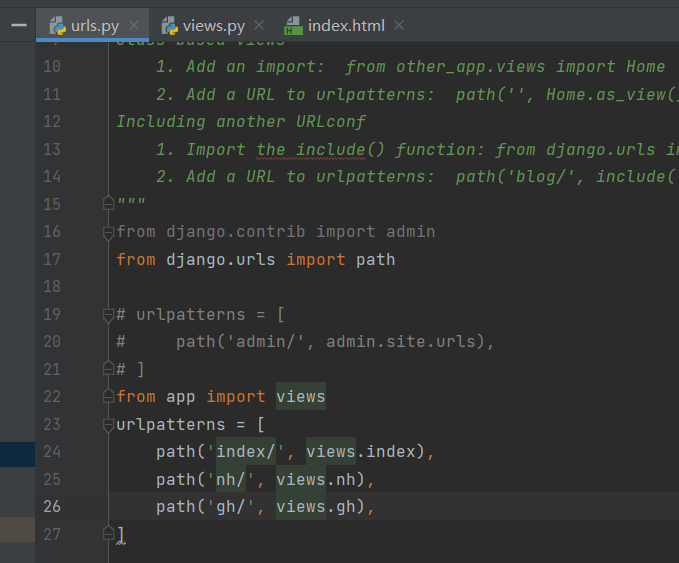Collapse urlpatterns list fold on line 23
This screenshot has height=563, width=679.
pos(108,425)
